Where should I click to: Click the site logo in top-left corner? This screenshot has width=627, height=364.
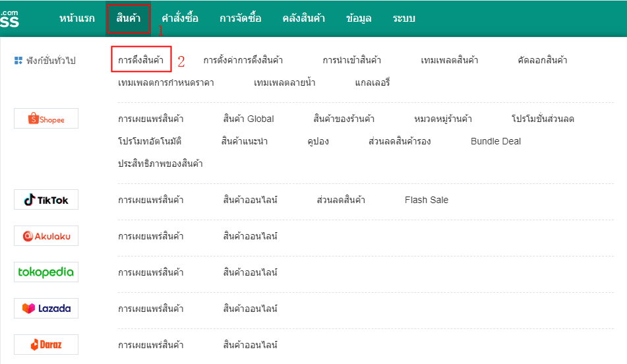[x=10, y=18]
